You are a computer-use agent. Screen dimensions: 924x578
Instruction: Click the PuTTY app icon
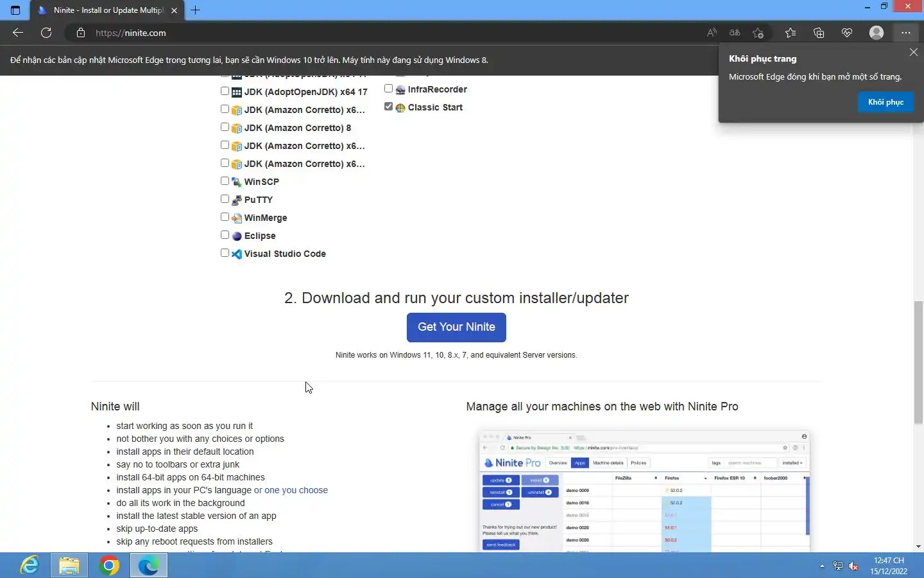click(x=237, y=200)
